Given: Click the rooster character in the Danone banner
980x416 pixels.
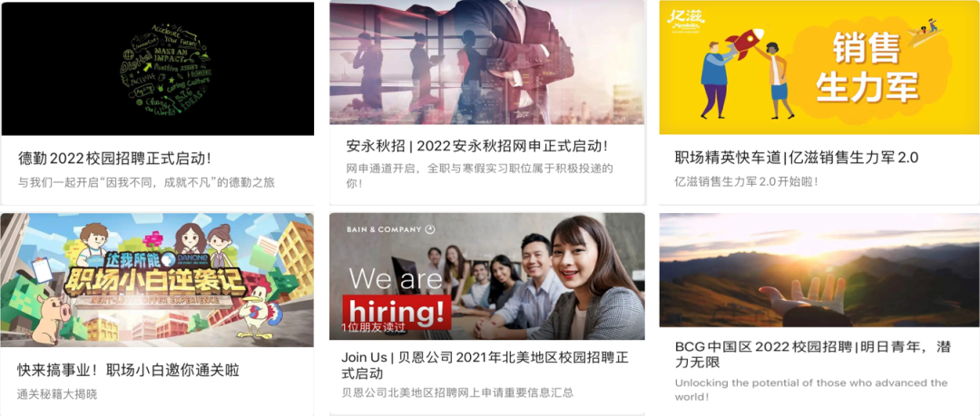Looking at the screenshot, I should click(x=260, y=312).
